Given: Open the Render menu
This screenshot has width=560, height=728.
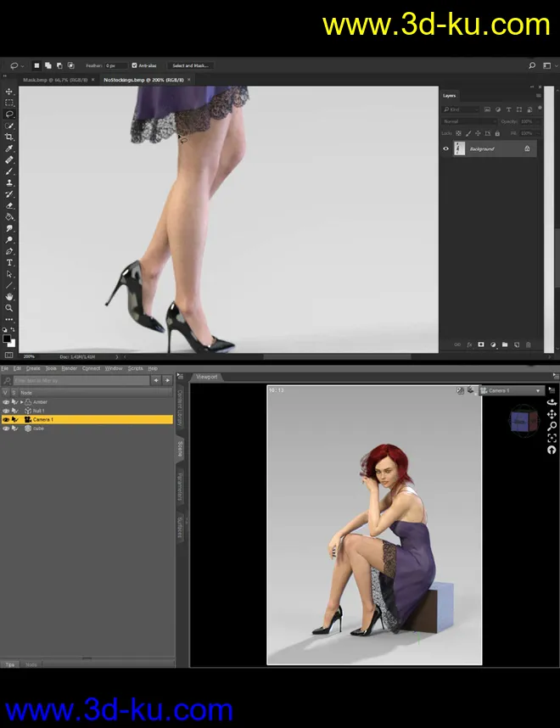Looking at the screenshot, I should click(69, 368).
